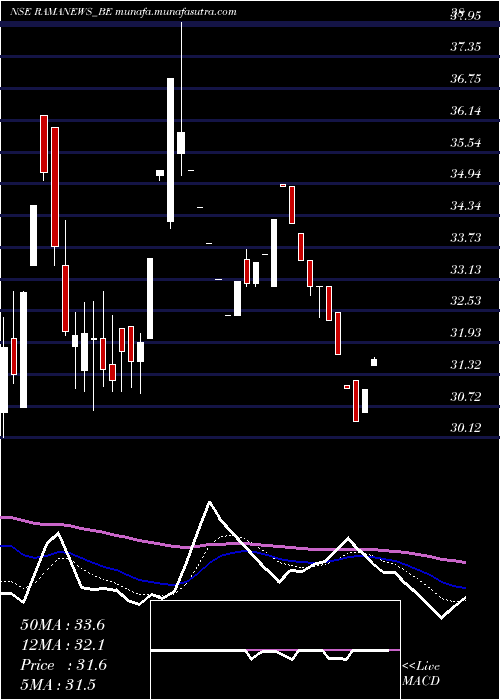Click the 34.34 price axis label
The image size is (500, 700).
pyautogui.click(x=466, y=206)
